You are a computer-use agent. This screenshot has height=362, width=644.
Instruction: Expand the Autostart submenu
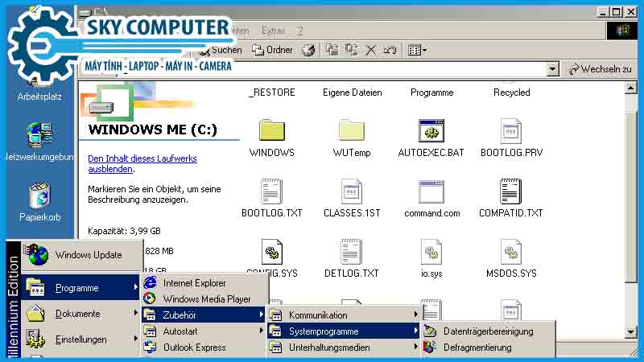(x=204, y=331)
